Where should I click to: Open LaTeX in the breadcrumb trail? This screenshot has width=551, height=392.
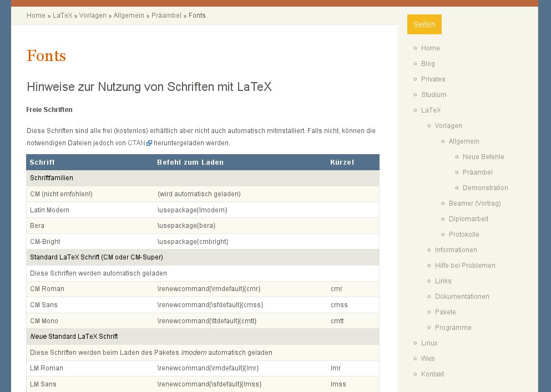62,16
